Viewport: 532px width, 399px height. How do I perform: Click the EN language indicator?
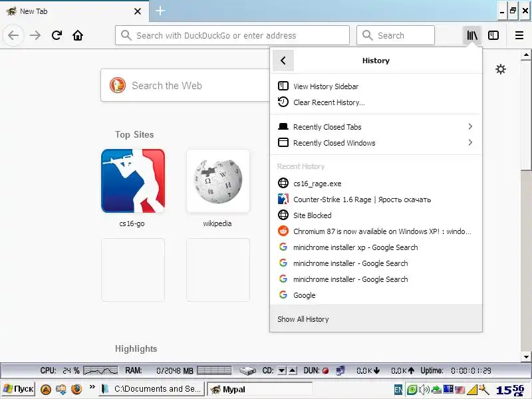point(398,390)
